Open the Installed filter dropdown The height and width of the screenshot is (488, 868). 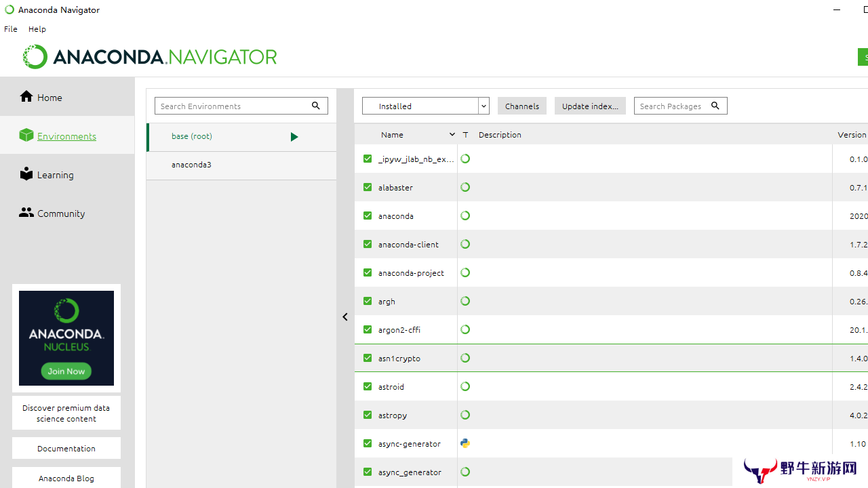tap(426, 106)
